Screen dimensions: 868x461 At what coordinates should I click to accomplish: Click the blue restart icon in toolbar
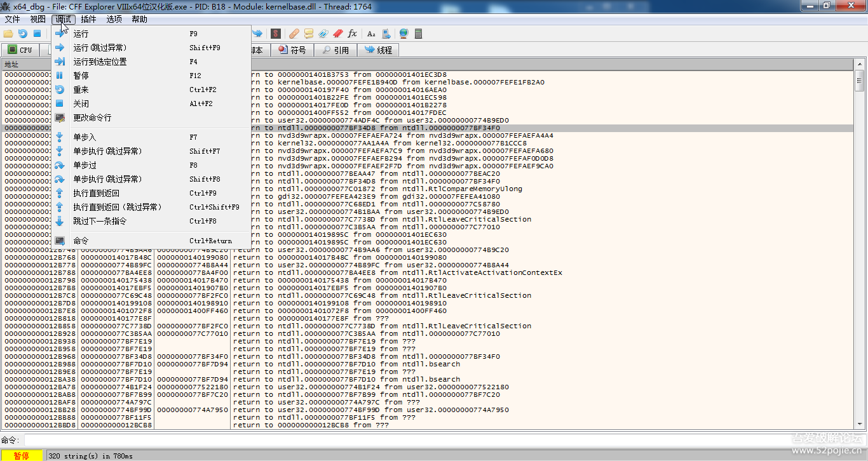click(x=23, y=34)
